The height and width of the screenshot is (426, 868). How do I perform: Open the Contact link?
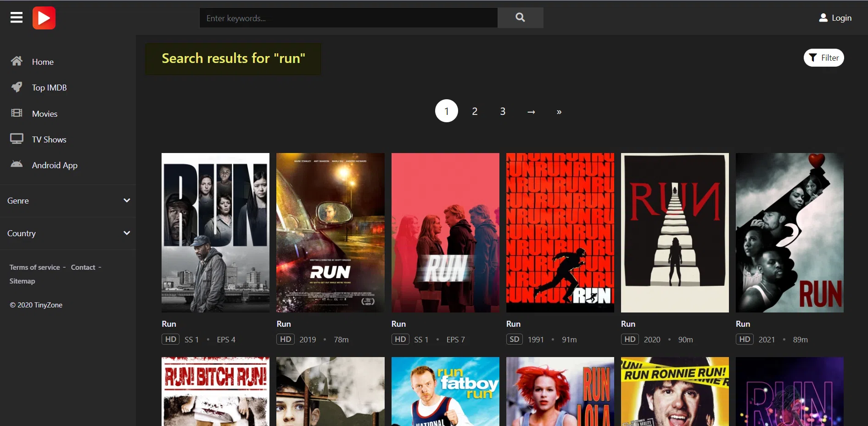click(x=83, y=267)
